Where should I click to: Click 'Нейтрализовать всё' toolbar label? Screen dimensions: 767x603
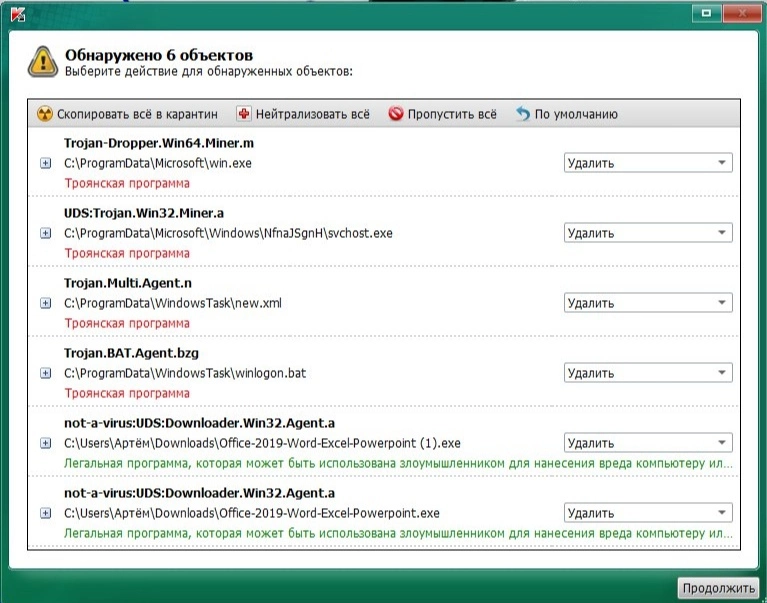(x=311, y=114)
